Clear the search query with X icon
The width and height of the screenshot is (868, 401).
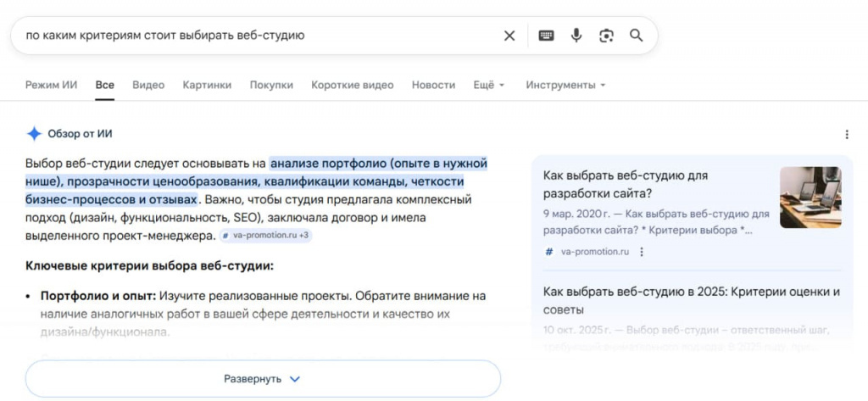[x=509, y=36]
